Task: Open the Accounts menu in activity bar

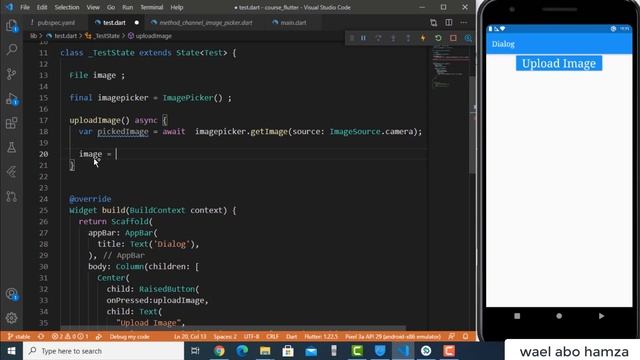Action: pyautogui.click(x=11, y=294)
